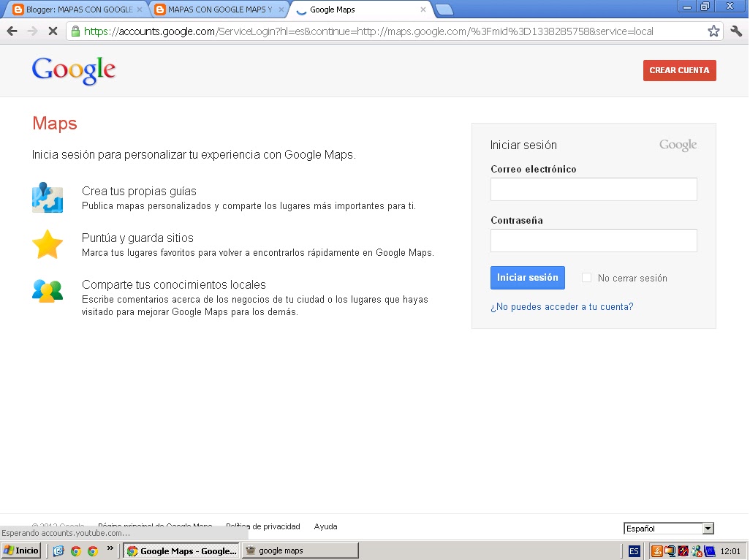Launch the Internet Explorer quick launch icon
The image size is (750, 560).
pyautogui.click(x=58, y=551)
